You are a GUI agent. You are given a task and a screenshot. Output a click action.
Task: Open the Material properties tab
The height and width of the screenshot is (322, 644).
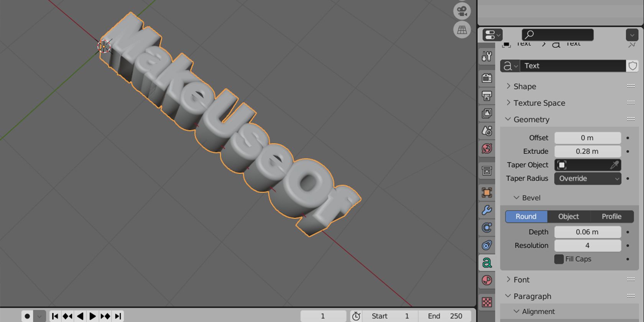pos(487,281)
